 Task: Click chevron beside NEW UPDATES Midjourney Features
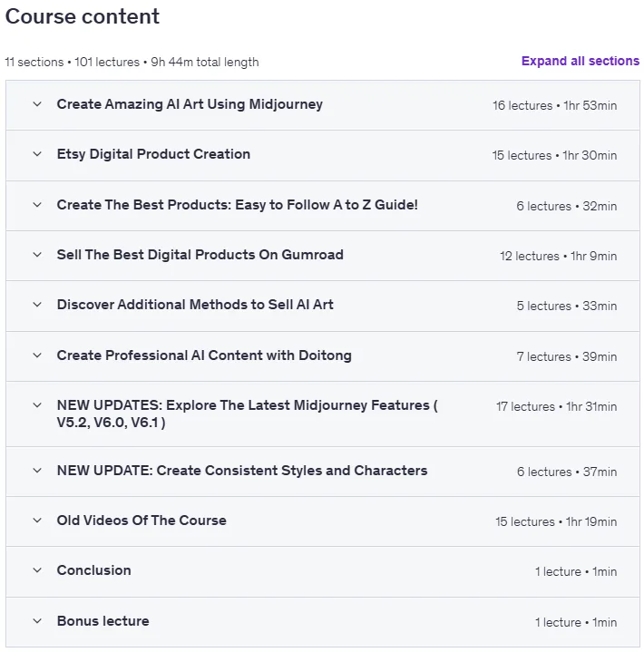[x=37, y=405]
